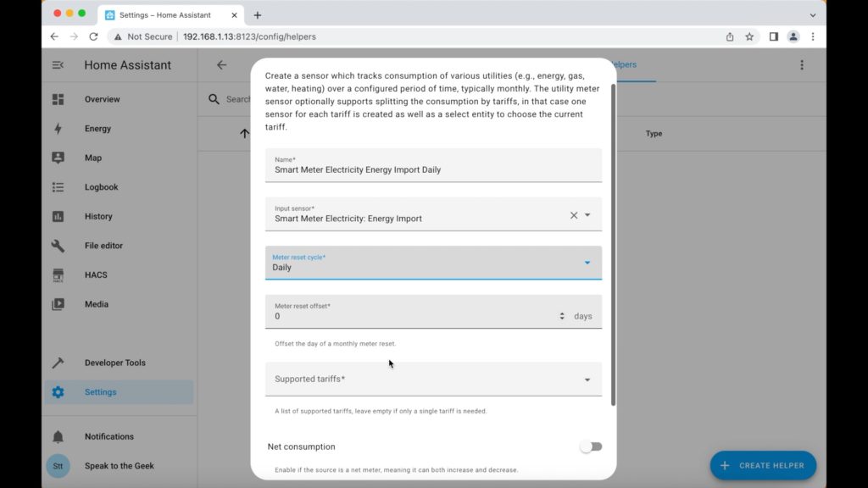The height and width of the screenshot is (488, 868).
Task: Click the browser share icon
Action: click(730, 36)
